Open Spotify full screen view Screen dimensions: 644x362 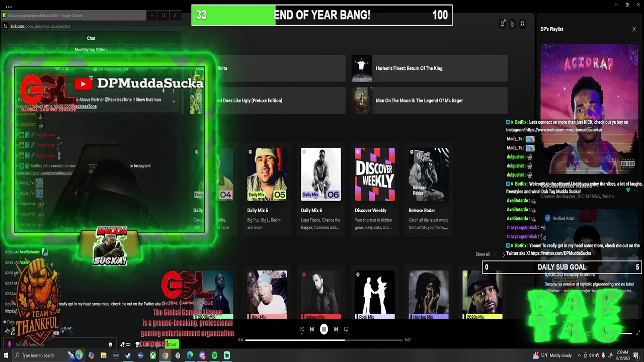click(638, 333)
